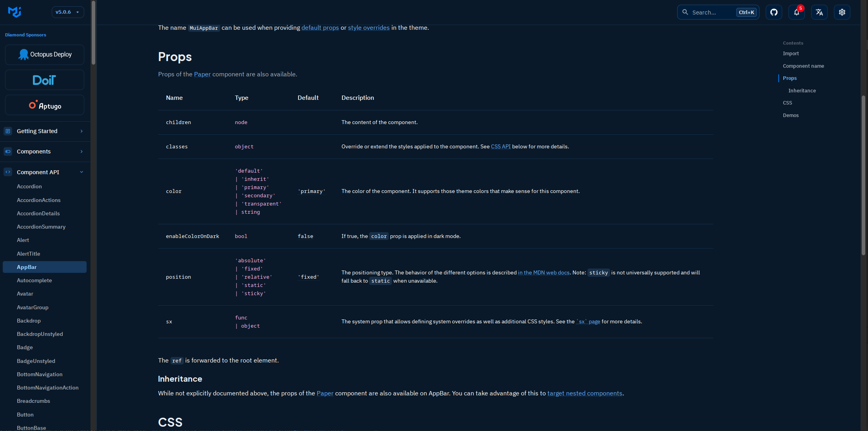Click inside the search field
The height and width of the screenshot is (431, 868).
pos(713,12)
